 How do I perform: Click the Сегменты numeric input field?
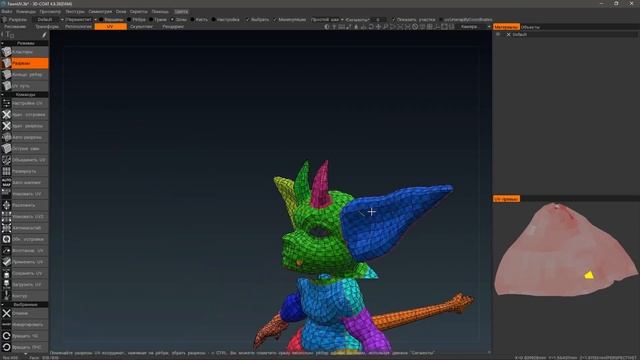pyautogui.click(x=378, y=20)
